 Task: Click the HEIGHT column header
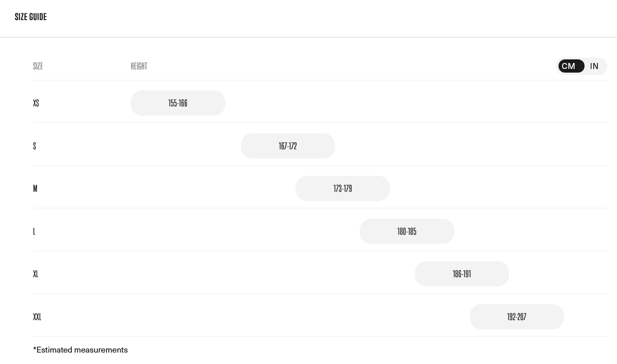139,66
